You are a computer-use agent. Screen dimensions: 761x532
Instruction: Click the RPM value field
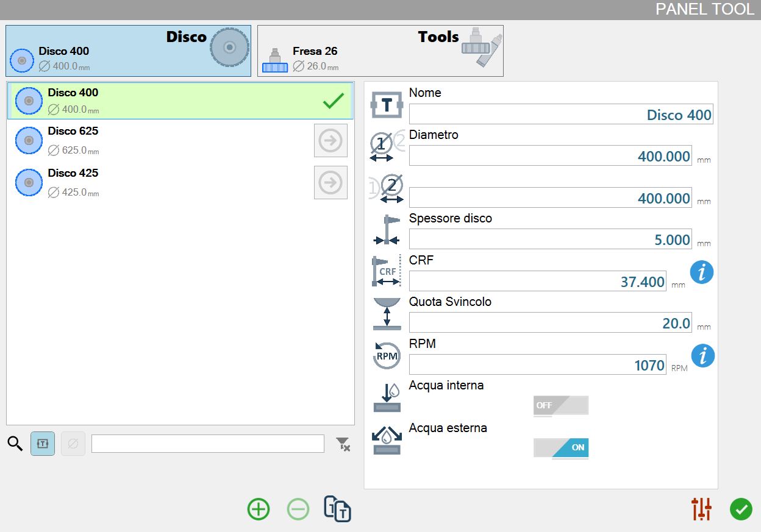point(538,365)
